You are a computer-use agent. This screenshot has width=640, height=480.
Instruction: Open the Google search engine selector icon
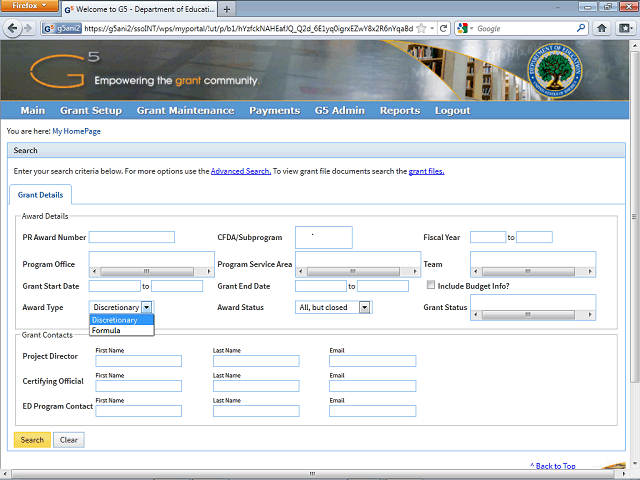tap(465, 28)
